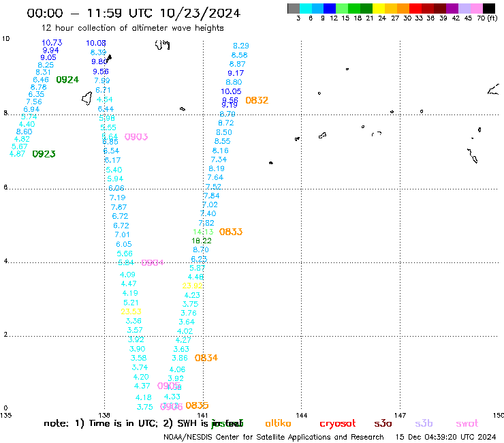Click wave height value 5.21
The height and width of the screenshot is (443, 504).
pos(131,303)
